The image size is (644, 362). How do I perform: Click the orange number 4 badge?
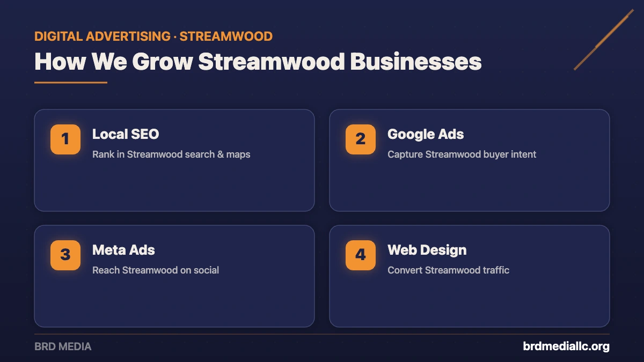pyautogui.click(x=361, y=255)
